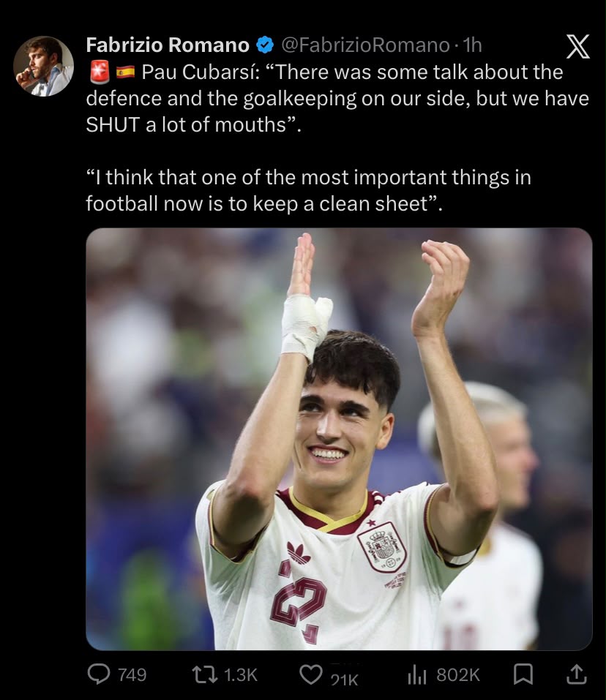Viewport: 606px width, 700px height.
Task: Open the reply comment icon
Action: pos(99,674)
